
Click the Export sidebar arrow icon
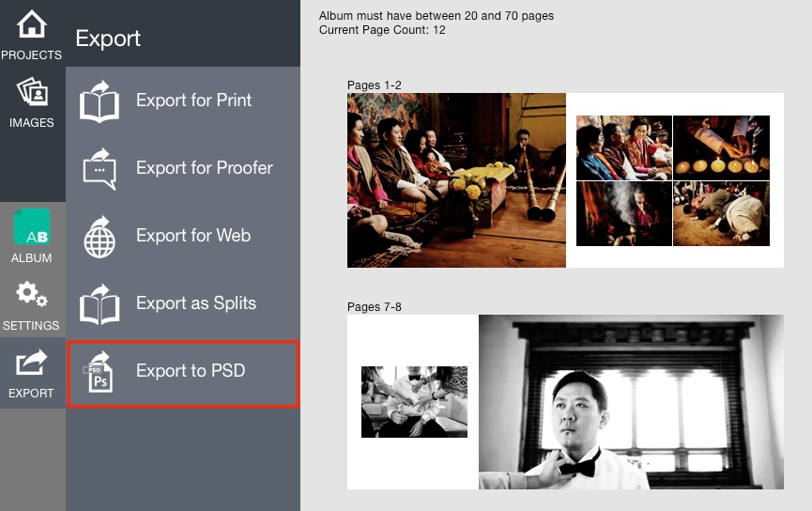31,363
